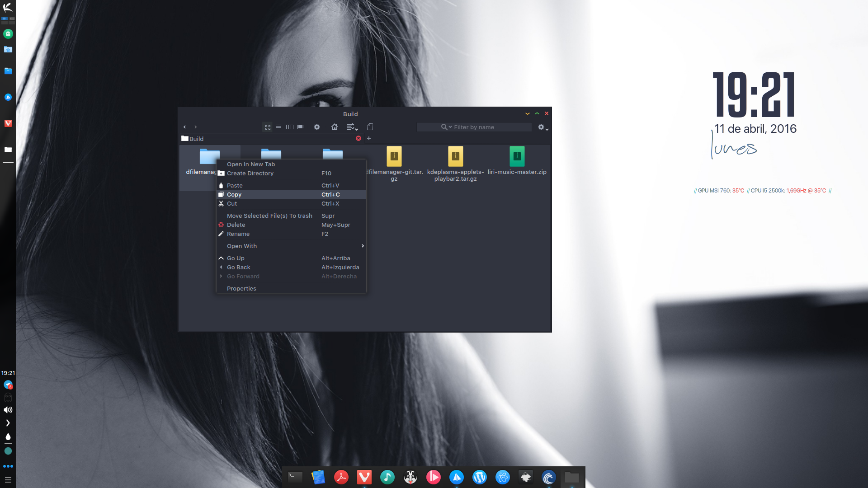Image resolution: width=868 pixels, height=488 pixels.
Task: Choose Move Selected File(s) To trash
Action: (269, 216)
